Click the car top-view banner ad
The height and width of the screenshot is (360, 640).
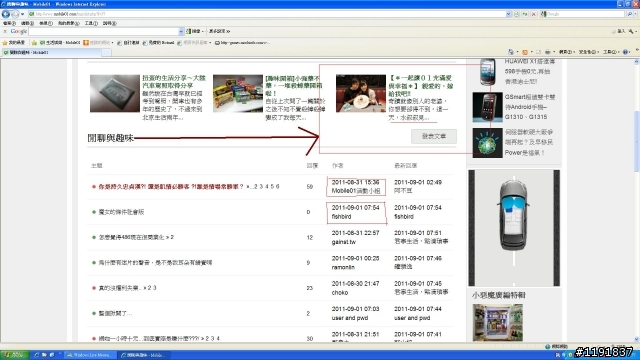[x=514, y=228]
